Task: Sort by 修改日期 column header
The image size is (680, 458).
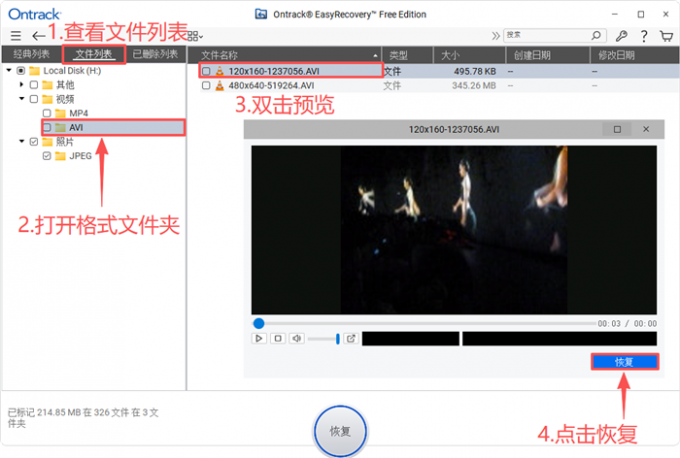Action: coord(634,55)
